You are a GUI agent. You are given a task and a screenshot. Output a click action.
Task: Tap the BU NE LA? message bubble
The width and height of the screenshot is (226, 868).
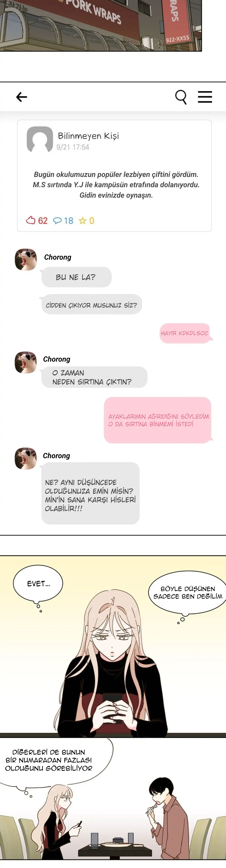point(76,277)
